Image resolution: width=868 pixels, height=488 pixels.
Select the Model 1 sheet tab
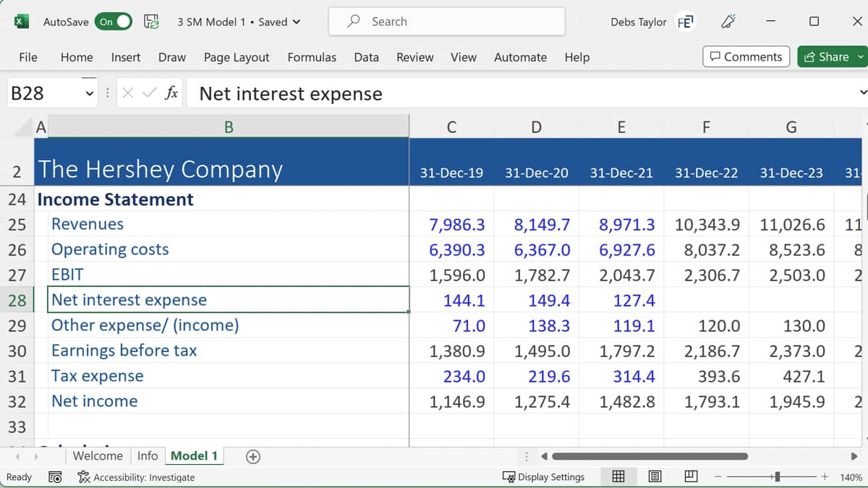[x=194, y=455]
